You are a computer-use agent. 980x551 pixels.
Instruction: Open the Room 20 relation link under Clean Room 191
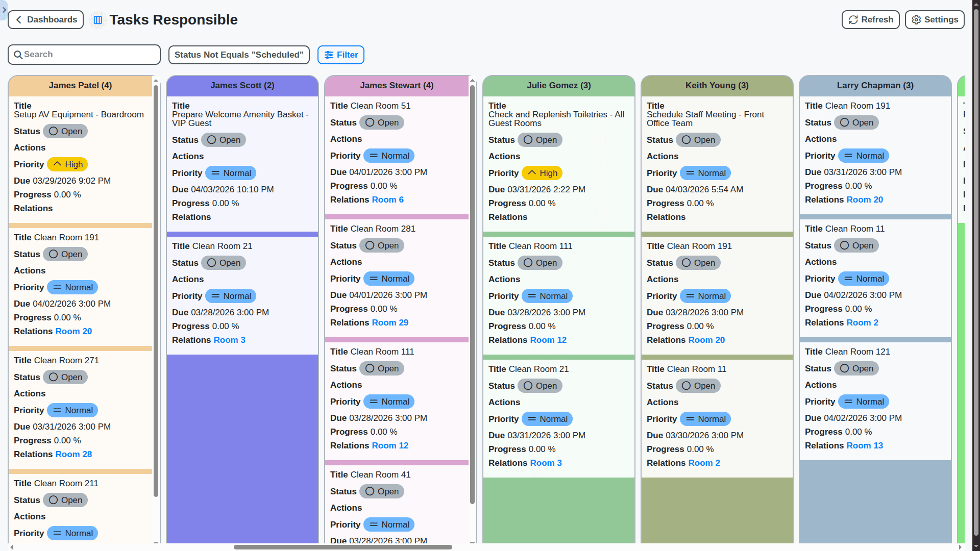point(73,331)
